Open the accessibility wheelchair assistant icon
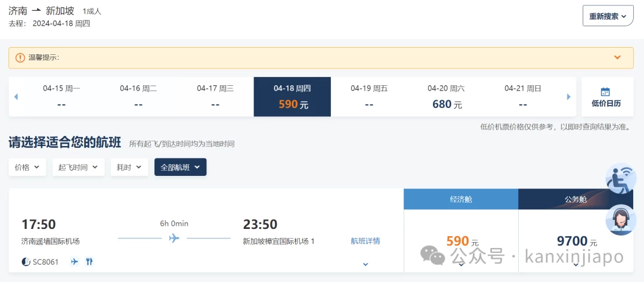644x282 pixels. pyautogui.click(x=621, y=178)
